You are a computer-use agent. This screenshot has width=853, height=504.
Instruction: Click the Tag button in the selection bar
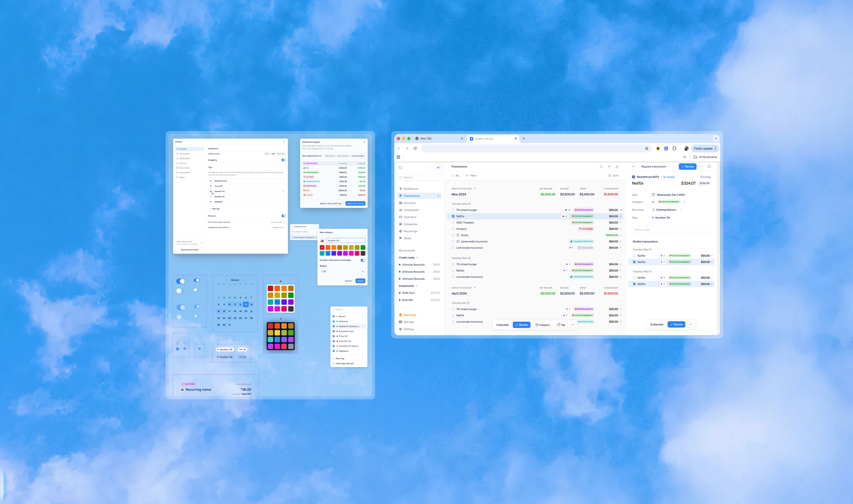[561, 325]
